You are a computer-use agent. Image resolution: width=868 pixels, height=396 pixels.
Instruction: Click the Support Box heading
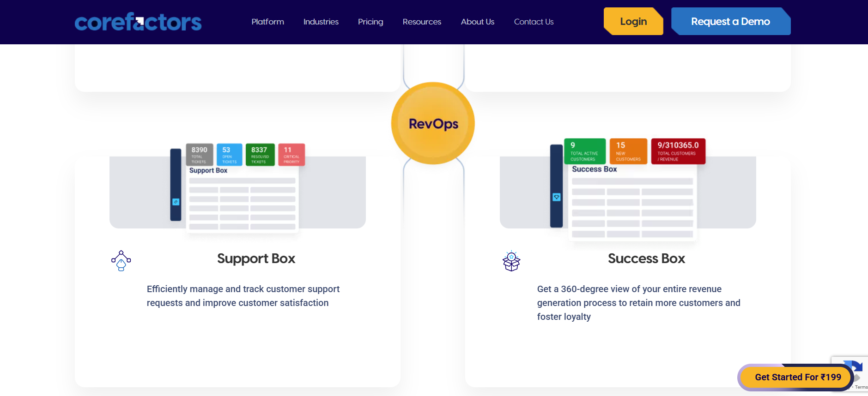pyautogui.click(x=256, y=258)
